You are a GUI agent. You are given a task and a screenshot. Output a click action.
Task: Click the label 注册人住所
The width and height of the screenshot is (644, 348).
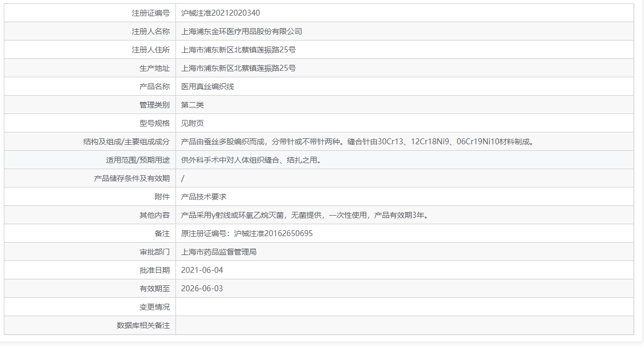pos(151,50)
